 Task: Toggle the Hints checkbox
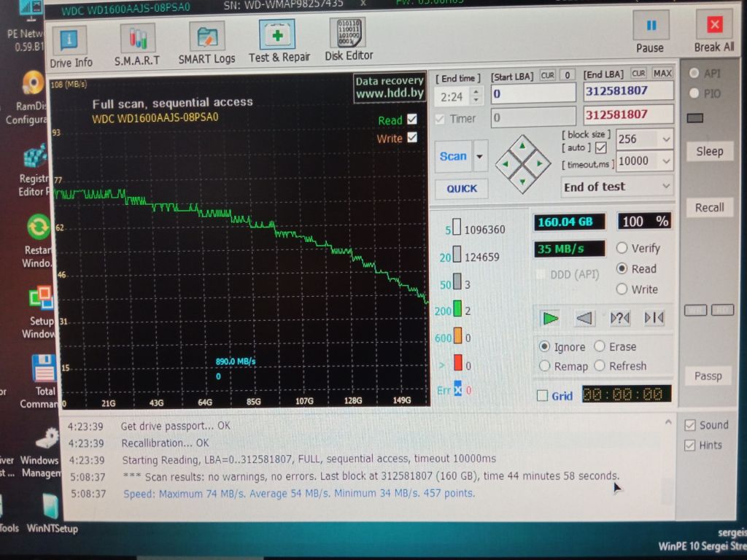[x=690, y=446]
